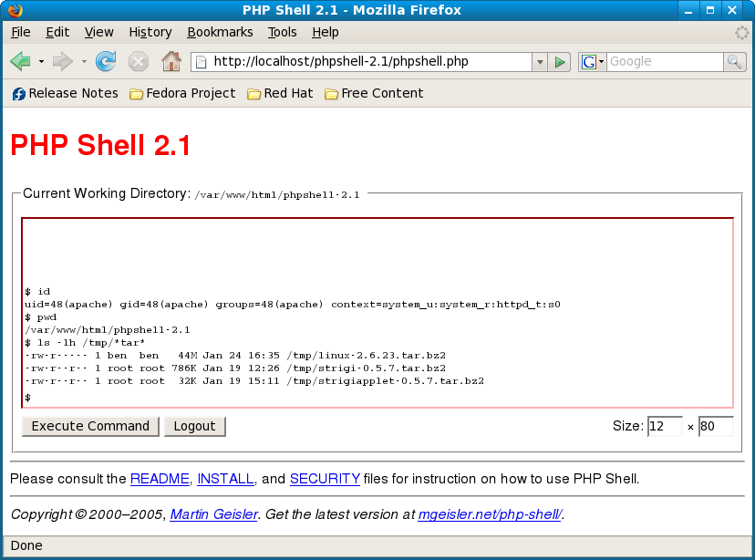Open the Forward history dropdown arrow
The image size is (755, 560).
point(84,62)
